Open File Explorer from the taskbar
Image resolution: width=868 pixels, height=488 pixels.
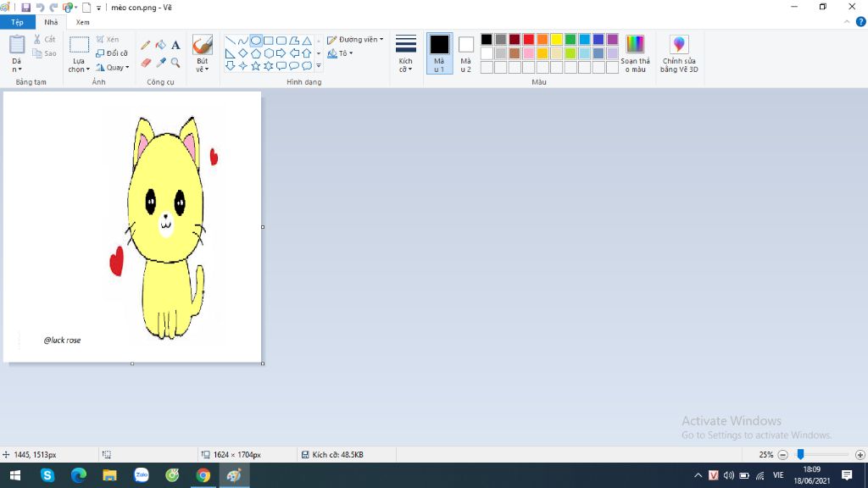tap(109, 475)
